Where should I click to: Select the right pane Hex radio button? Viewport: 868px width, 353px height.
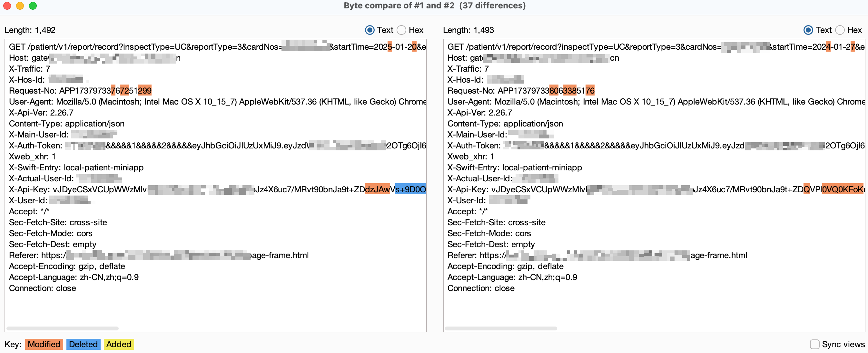[840, 30]
